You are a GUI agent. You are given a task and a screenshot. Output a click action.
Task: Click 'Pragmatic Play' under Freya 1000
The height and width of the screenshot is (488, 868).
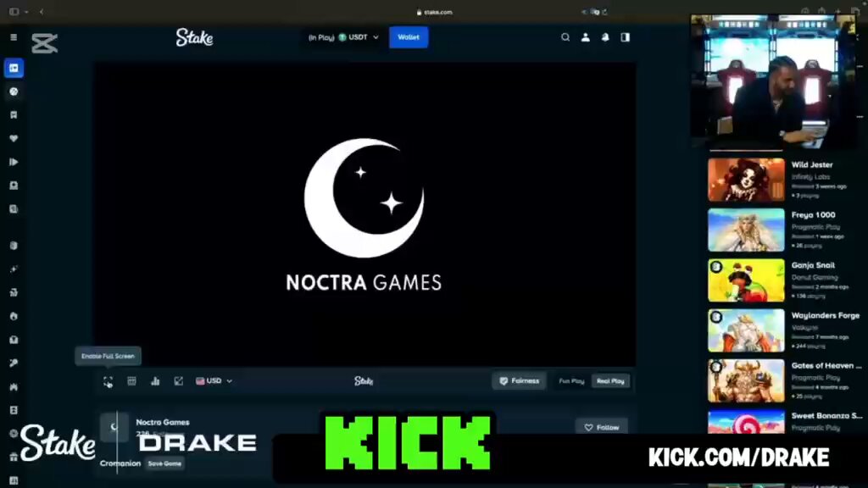(815, 227)
